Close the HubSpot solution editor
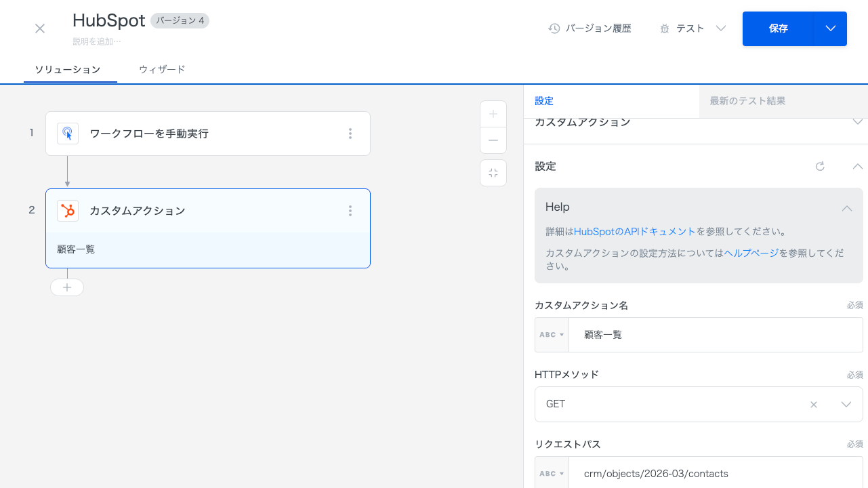This screenshot has width=868, height=488. (x=40, y=28)
